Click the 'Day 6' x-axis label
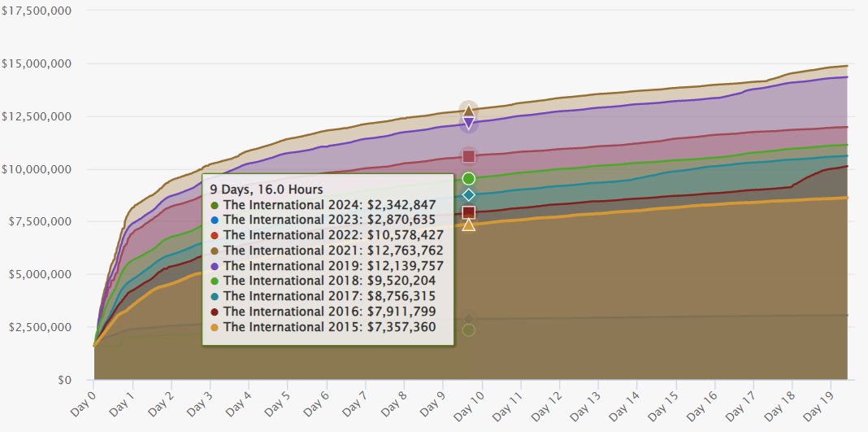The height and width of the screenshot is (432, 868). [x=315, y=404]
